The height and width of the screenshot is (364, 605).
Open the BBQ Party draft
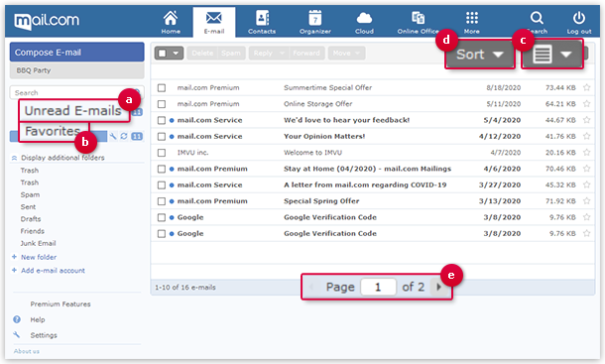point(76,70)
